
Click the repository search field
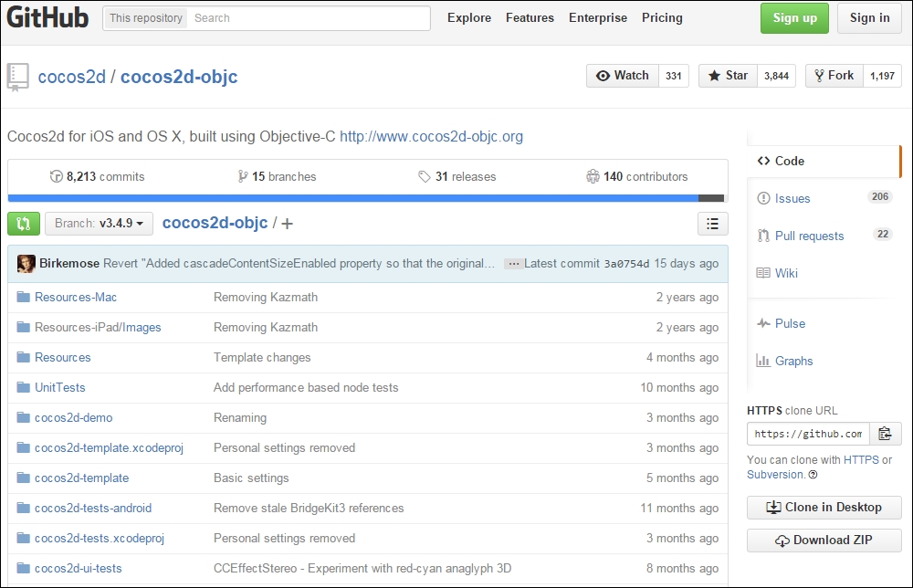(x=309, y=18)
